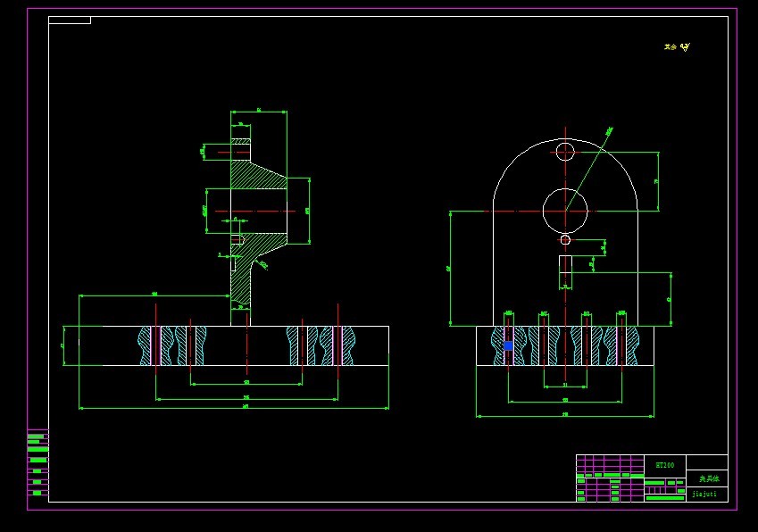758x532 pixels.
Task: Click the 51 dimension below the right view
Action: point(565,385)
